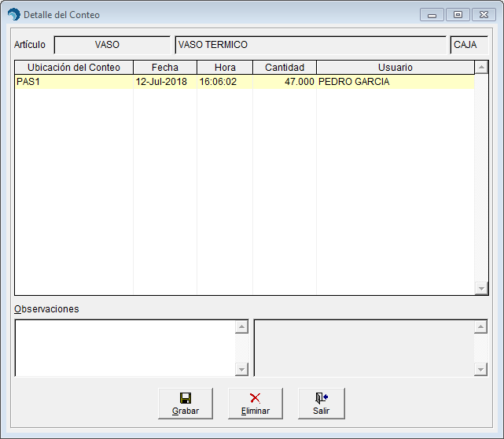Sort by the Fecha column header
Viewport: 504px width, 439px height.
point(165,68)
